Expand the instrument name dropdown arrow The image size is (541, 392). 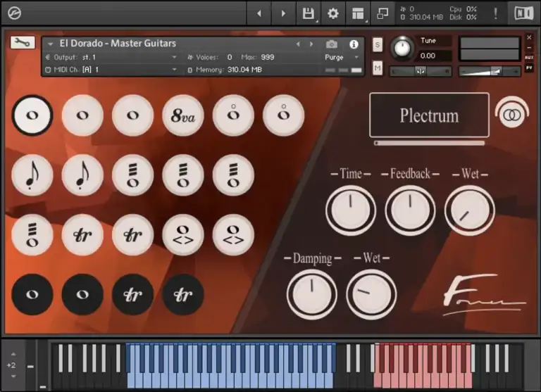pos(51,44)
